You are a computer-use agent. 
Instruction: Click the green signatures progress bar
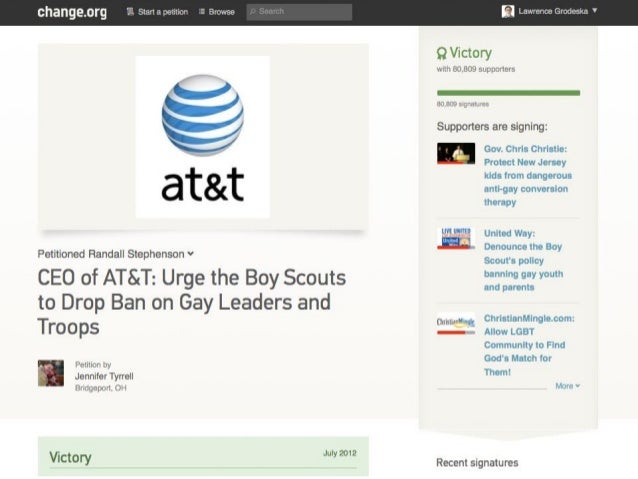pyautogui.click(x=508, y=93)
